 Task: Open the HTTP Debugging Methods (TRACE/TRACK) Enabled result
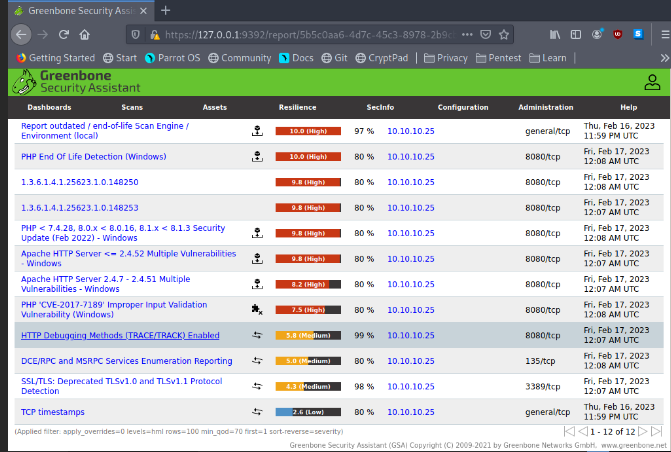click(x=120, y=335)
